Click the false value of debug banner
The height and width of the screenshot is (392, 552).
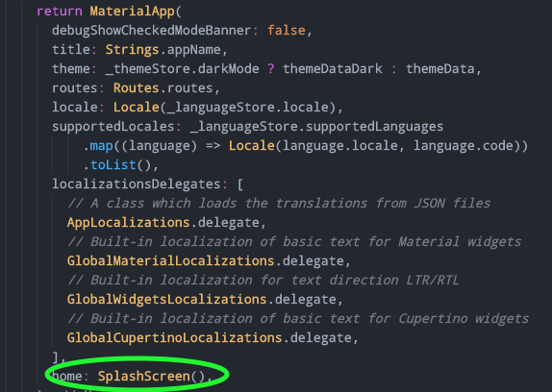pos(287,31)
